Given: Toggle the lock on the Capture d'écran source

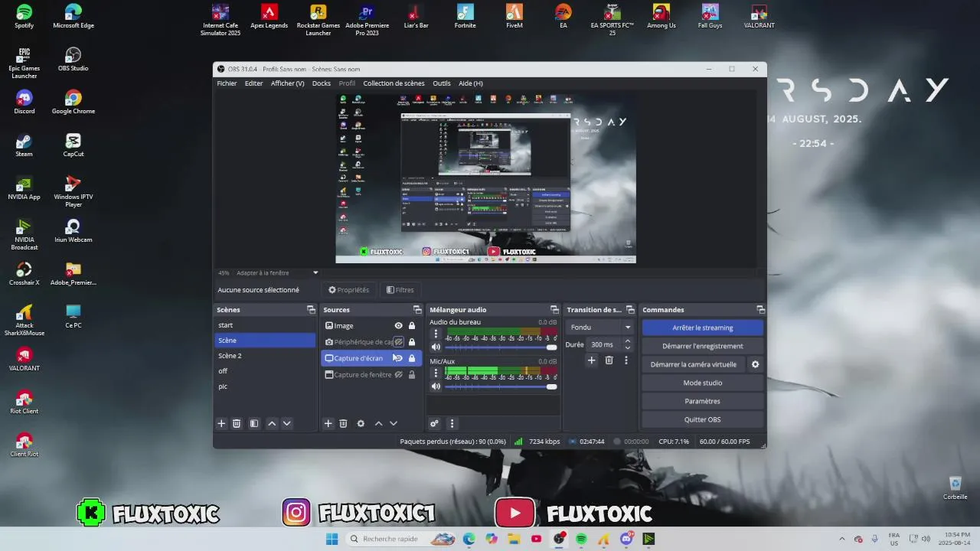Looking at the screenshot, I should (x=412, y=358).
